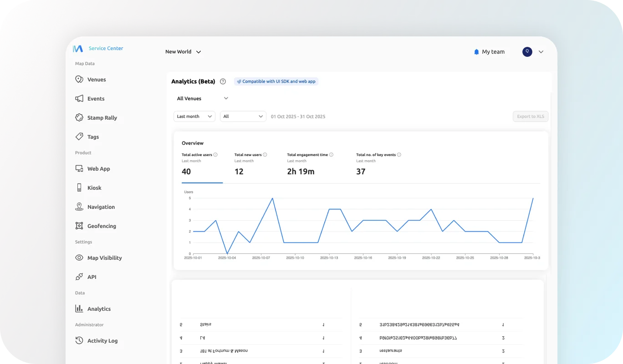Click the API sidebar label
623x364 pixels.
(92, 277)
